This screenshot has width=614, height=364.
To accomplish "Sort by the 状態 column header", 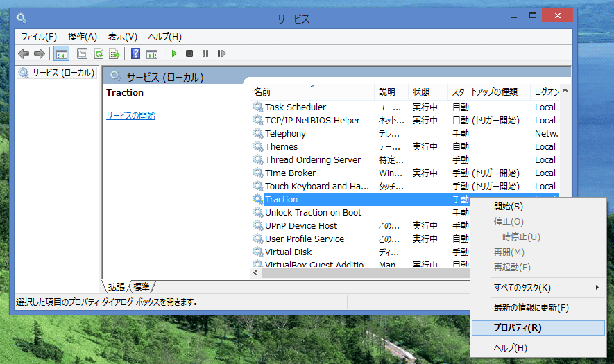I will [428, 92].
